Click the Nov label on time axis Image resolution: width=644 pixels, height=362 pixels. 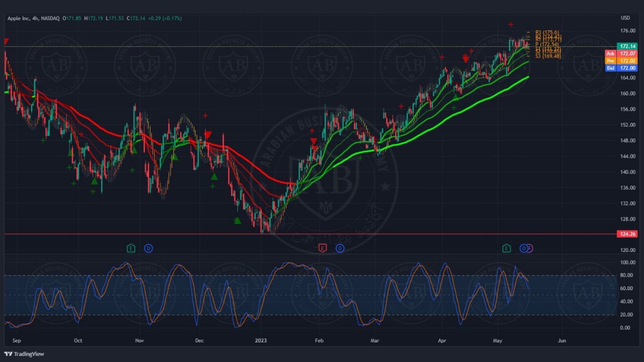click(x=140, y=341)
